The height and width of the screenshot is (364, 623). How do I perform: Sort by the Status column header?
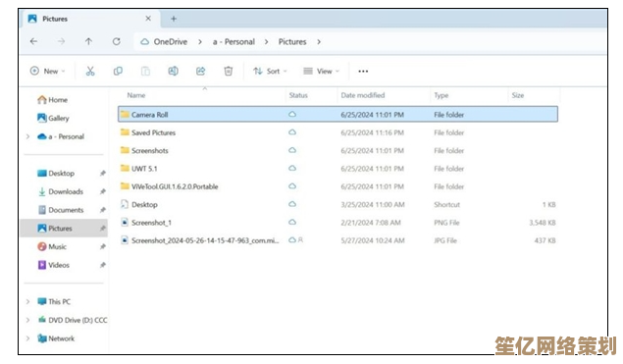[x=298, y=95]
